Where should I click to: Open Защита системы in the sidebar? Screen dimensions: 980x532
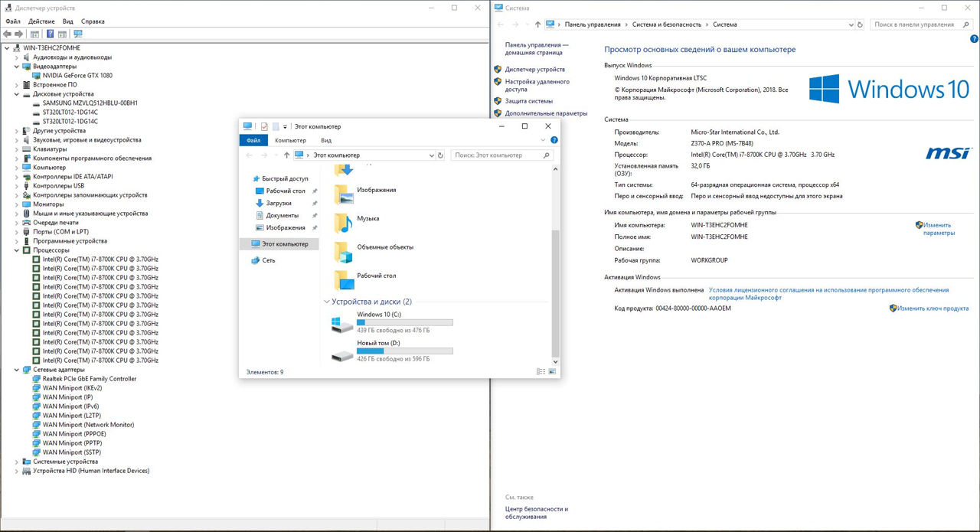tap(528, 101)
